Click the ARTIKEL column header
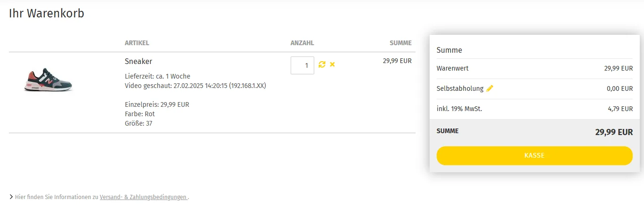Viewport: 644px width, 208px height. (x=137, y=43)
